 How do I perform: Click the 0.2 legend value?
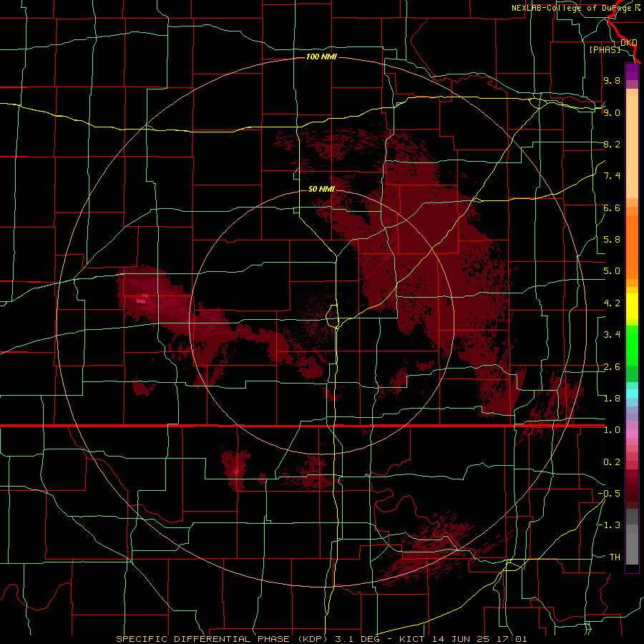tap(612, 462)
